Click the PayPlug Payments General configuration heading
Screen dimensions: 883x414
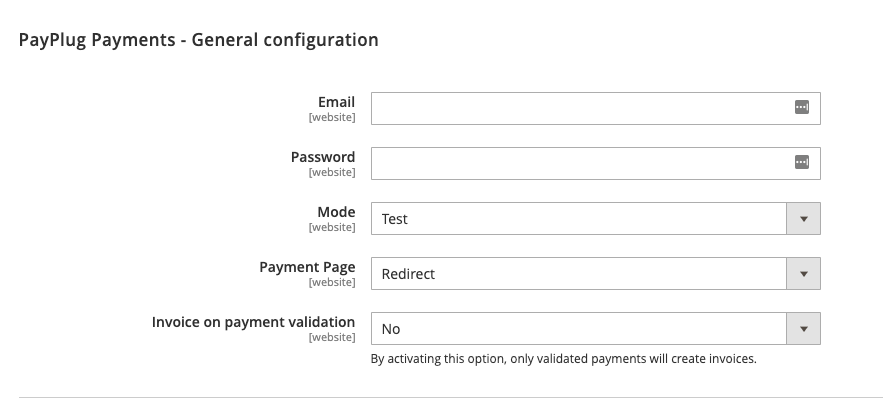(x=198, y=41)
